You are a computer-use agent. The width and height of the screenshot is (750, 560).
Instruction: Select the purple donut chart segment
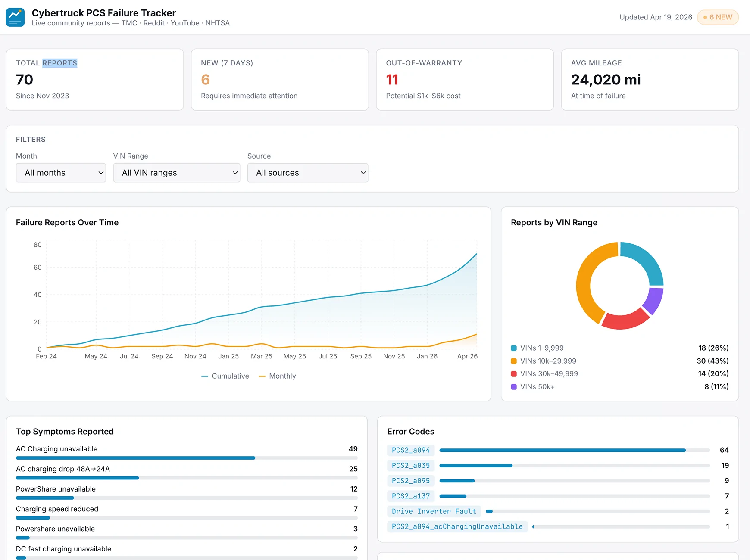[x=654, y=301]
